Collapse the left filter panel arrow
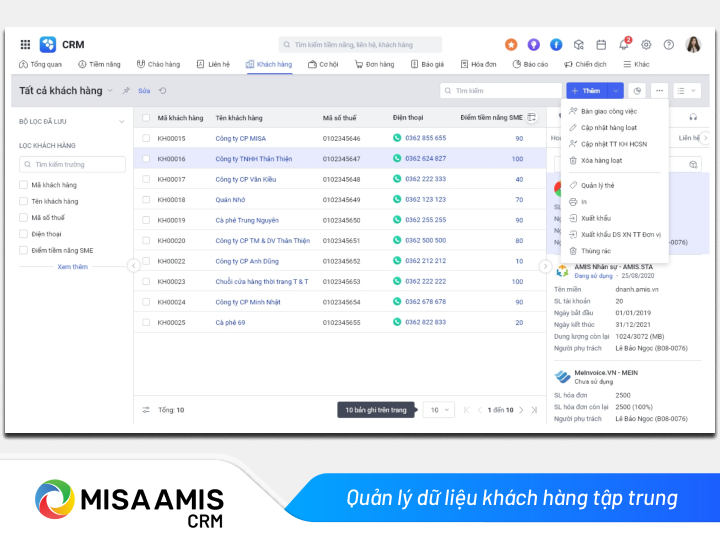720x540 pixels. coord(133,265)
